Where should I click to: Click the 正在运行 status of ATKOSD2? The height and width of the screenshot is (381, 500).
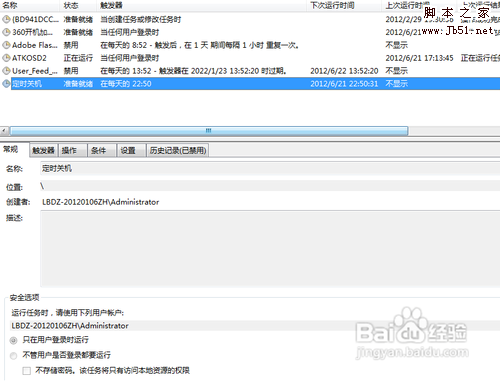click(78, 58)
